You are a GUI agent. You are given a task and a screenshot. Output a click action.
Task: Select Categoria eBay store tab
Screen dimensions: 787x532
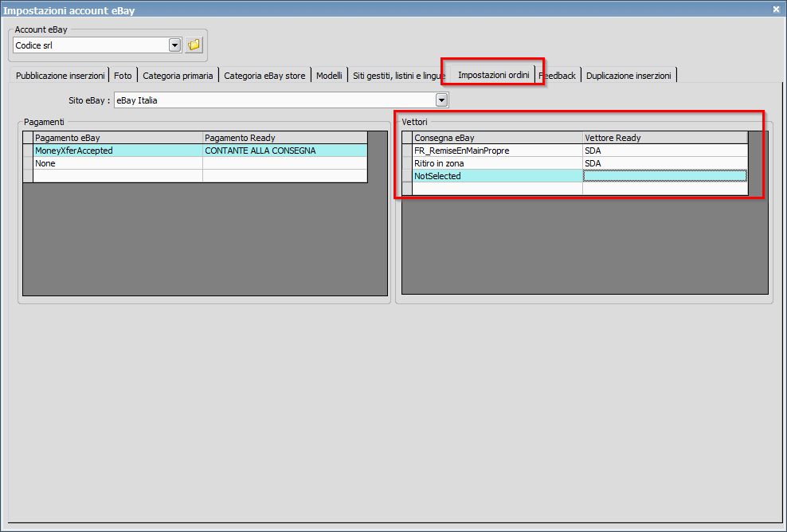click(264, 76)
